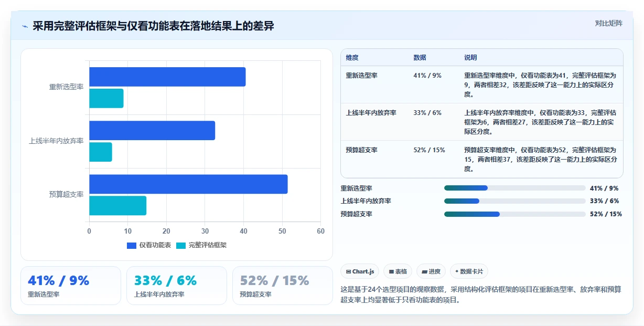This screenshot has height=326, width=644.
Task: Click the icon inside the Chart.js tag
Action: click(349, 272)
